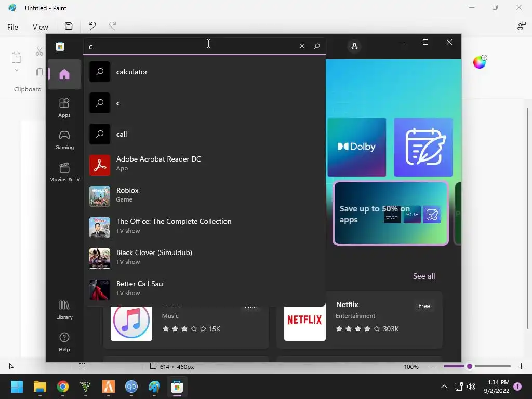Click the Paint zoom slider handle

click(470, 366)
